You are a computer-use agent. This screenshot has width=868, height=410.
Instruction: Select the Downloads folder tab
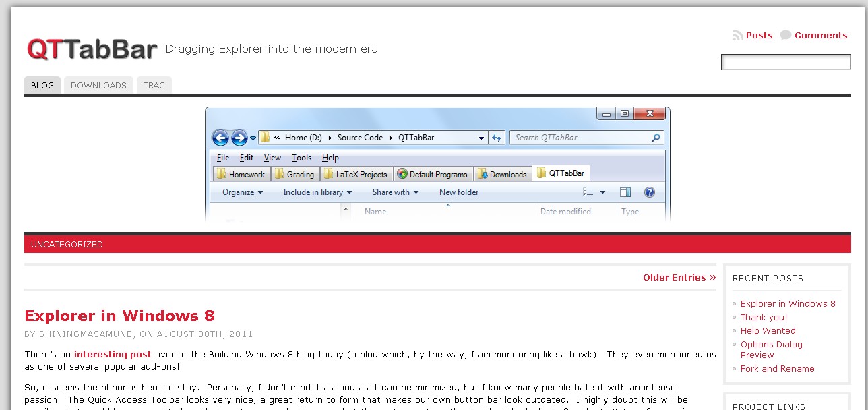pos(503,174)
